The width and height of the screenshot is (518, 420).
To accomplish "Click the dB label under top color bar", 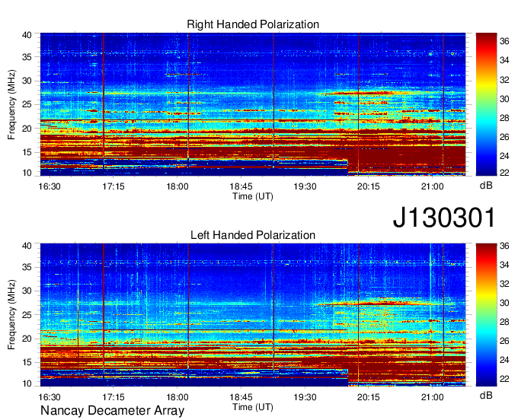I will pyautogui.click(x=486, y=186).
